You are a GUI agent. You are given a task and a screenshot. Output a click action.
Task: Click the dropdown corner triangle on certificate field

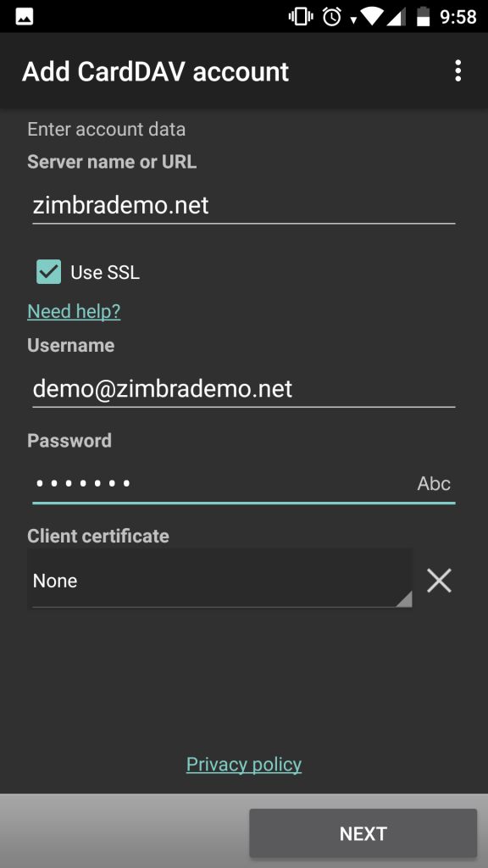tap(407, 600)
